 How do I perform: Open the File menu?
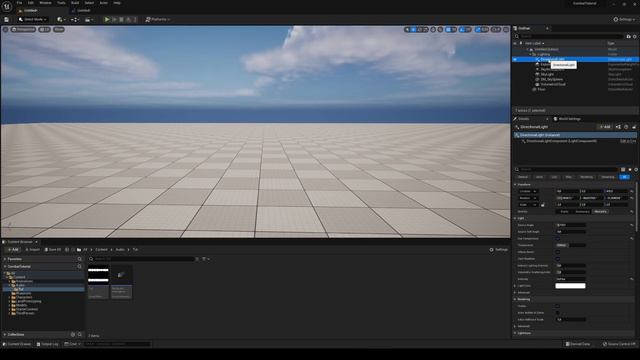pos(20,3)
